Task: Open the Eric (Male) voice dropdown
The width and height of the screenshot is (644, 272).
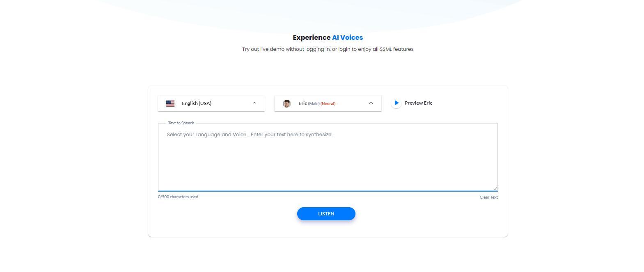Action: coord(328,103)
